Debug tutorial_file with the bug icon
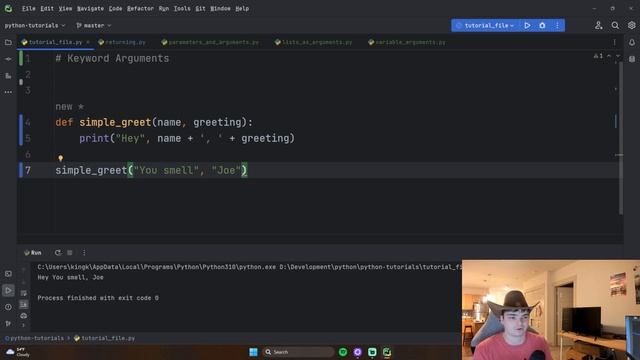Viewport: 640px width, 360px height. pos(542,25)
